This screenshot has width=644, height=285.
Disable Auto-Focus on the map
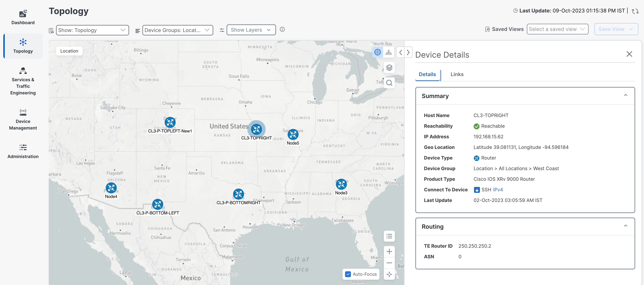coord(348,274)
